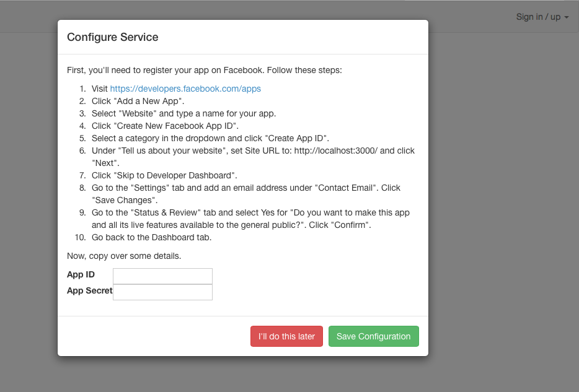The width and height of the screenshot is (579, 392).
Task: Click the step mentioning "Add a New App"
Action: (x=138, y=101)
